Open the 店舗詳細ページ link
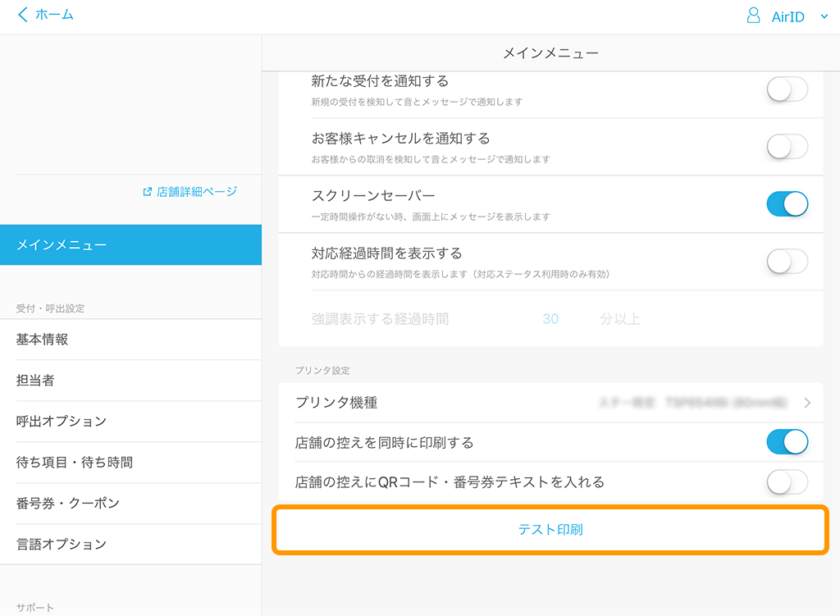 coord(197,192)
